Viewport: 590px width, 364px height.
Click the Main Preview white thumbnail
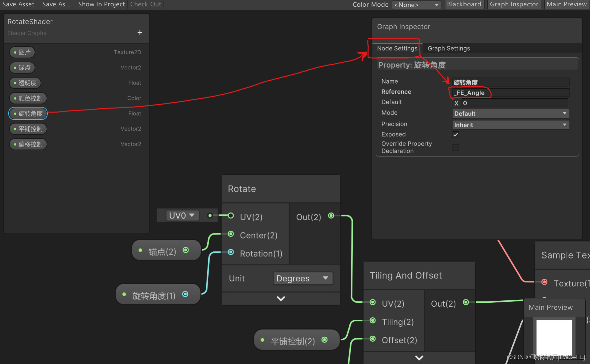pos(554,338)
